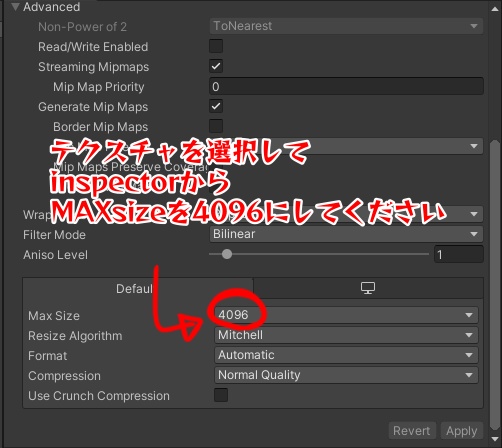
Task: Enable Use Crunch Compression checkbox
Action: tap(221, 395)
